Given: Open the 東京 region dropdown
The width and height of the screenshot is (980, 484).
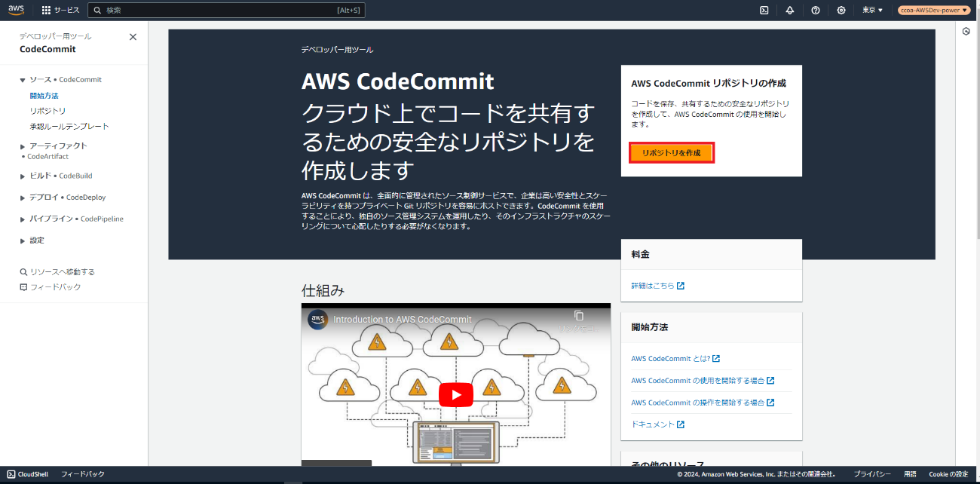Looking at the screenshot, I should pos(872,10).
